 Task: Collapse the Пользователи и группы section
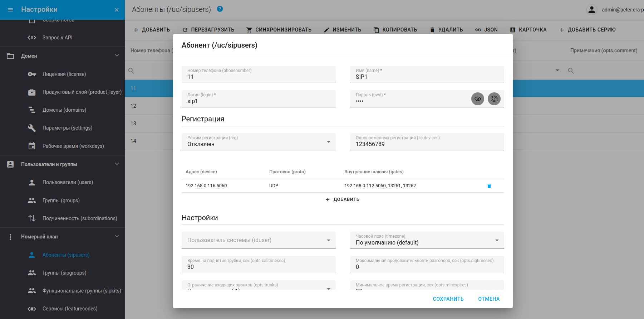[x=117, y=164]
